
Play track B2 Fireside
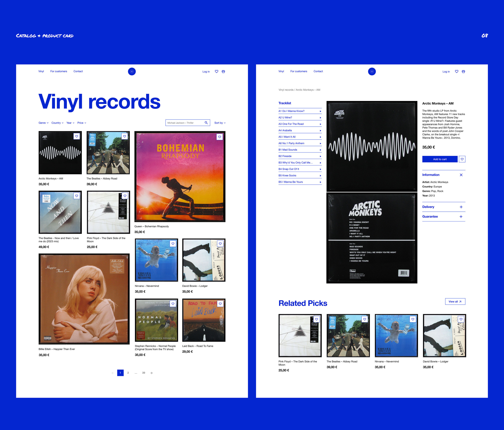(320, 156)
